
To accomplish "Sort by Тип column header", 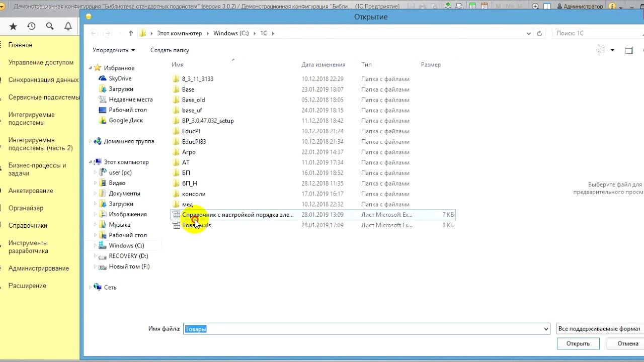I will 366,64.
